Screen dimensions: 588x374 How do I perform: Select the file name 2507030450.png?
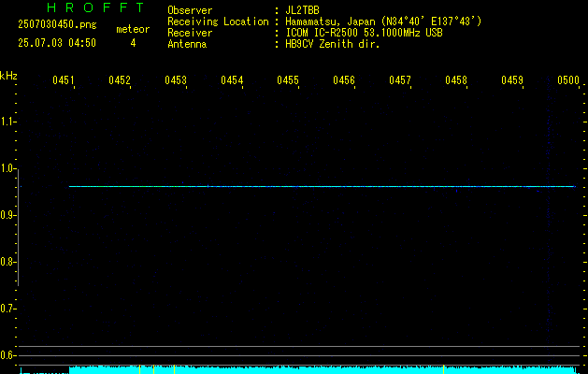57,24
